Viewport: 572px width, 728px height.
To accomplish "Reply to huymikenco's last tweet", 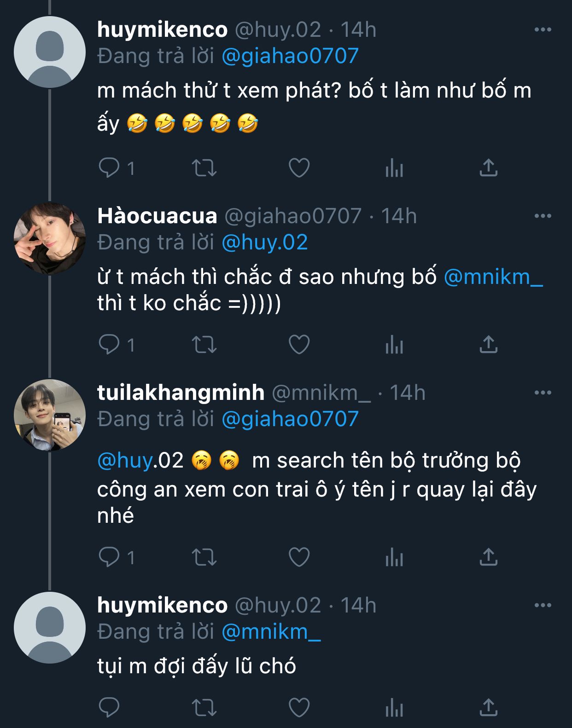I will [110, 707].
